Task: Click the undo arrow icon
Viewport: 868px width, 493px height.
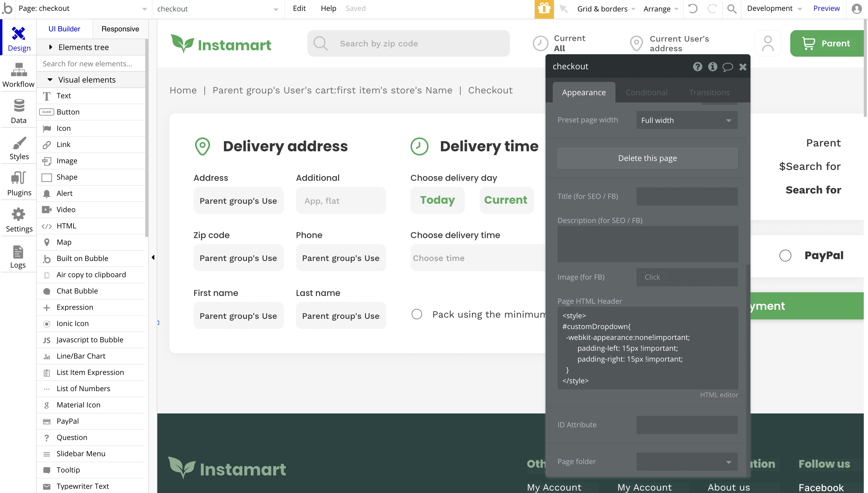Action: tap(693, 9)
